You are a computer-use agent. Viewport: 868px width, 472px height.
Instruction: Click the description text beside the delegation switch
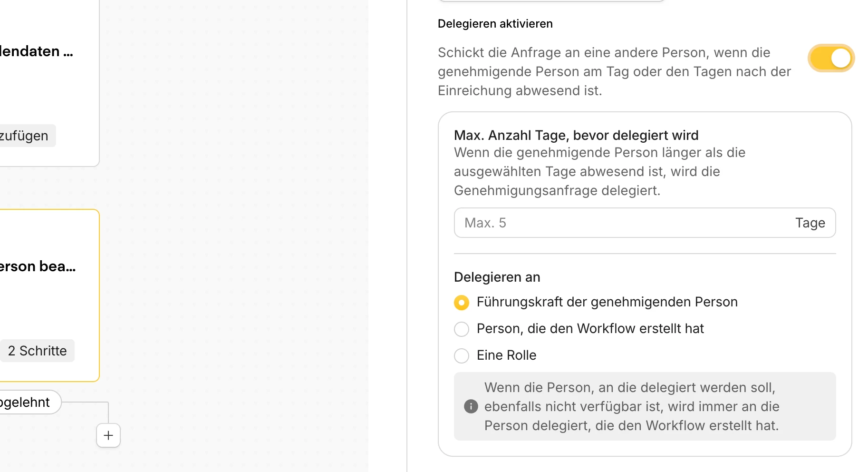pos(614,71)
